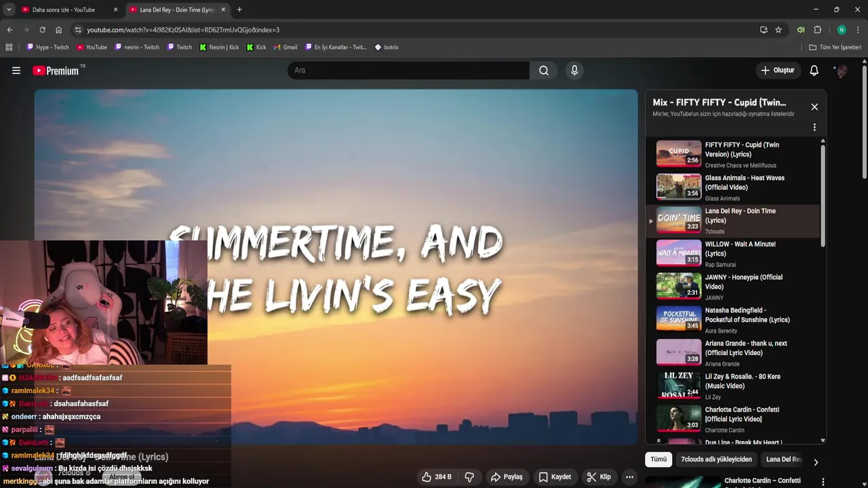Click the install app icon in address bar

(764, 30)
